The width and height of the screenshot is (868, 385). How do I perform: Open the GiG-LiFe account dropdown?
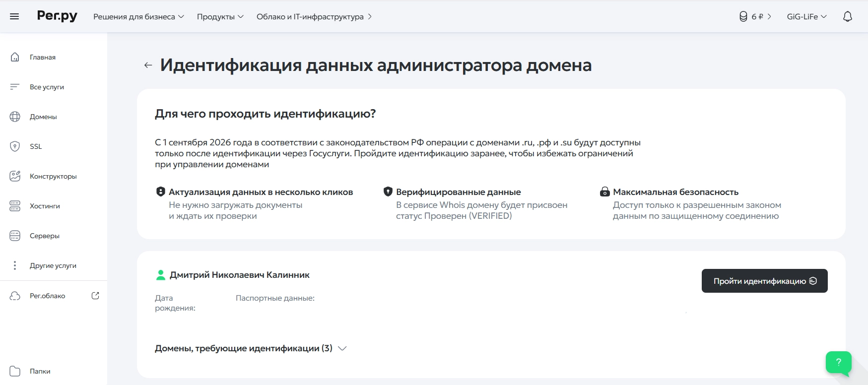tap(806, 16)
